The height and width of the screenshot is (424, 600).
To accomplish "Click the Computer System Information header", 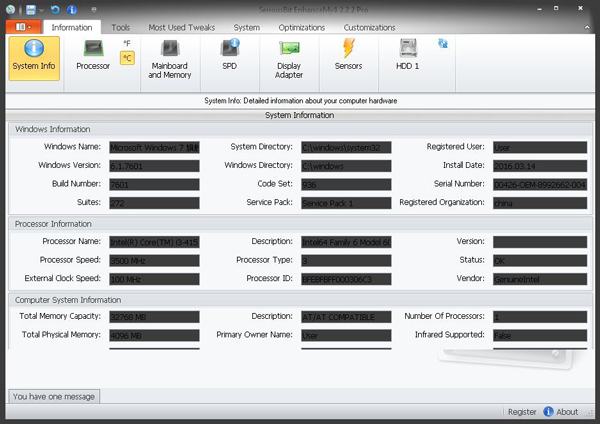I will 300,300.
